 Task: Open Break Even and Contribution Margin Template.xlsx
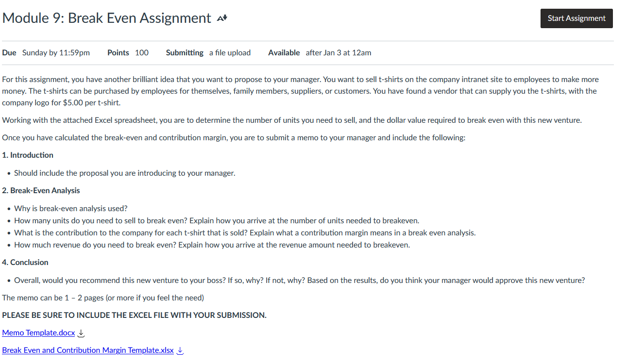coord(87,350)
